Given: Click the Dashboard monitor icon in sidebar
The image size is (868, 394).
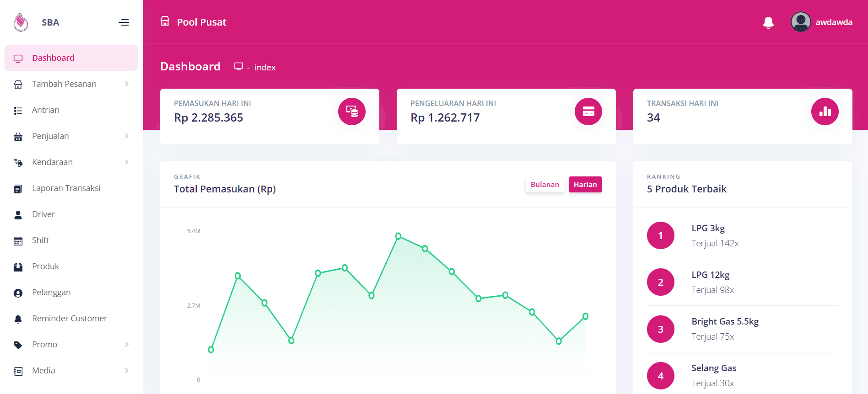Looking at the screenshot, I should pyautogui.click(x=18, y=59).
